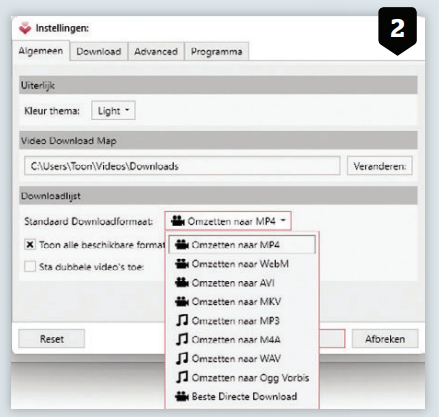Switch to the Download tab
The width and height of the screenshot is (439, 417).
click(x=99, y=52)
